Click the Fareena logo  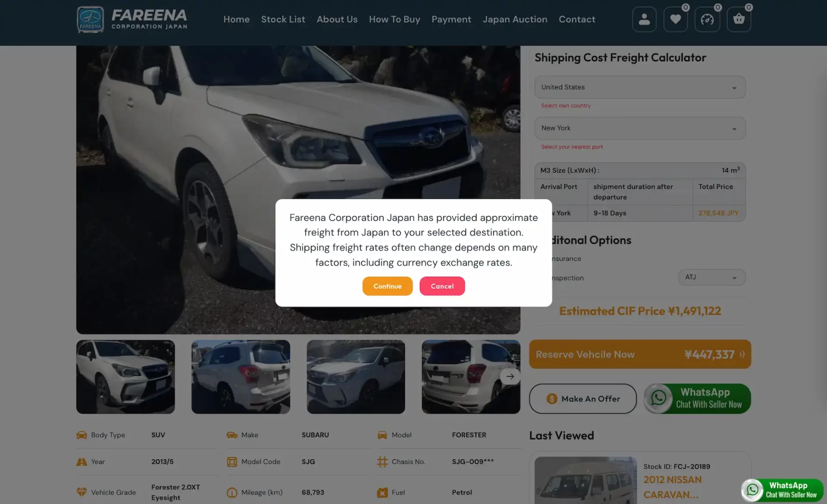[132, 20]
